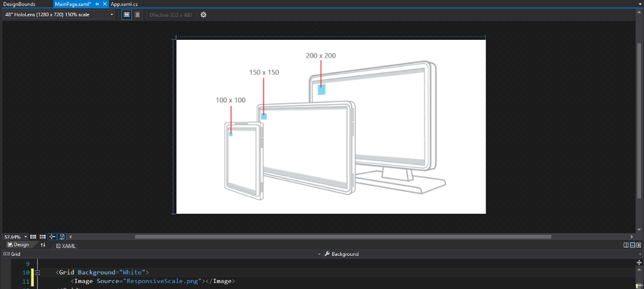Collapse the Grid element in code

coord(37,273)
